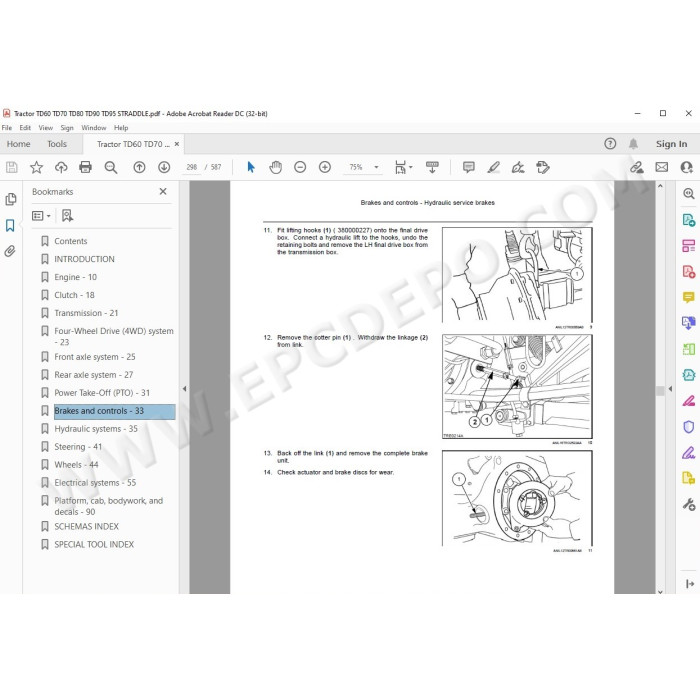The width and height of the screenshot is (700, 700).
Task: Bookmark file with the star icon
Action: tap(36, 167)
